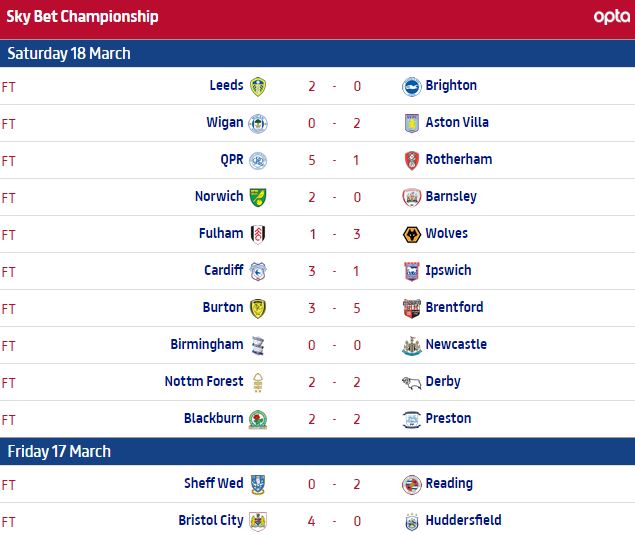The height and width of the screenshot is (535, 635).
Task: Select the Nottm Forest team name
Action: coord(204,382)
